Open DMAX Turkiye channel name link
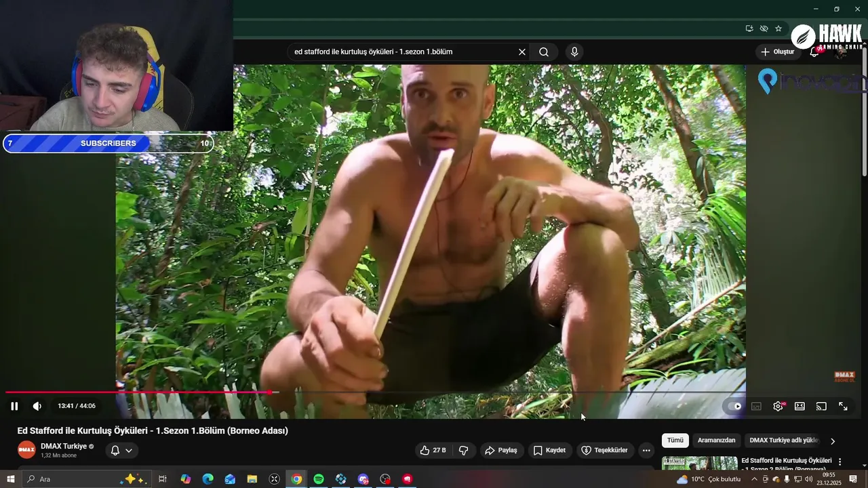 click(x=64, y=446)
